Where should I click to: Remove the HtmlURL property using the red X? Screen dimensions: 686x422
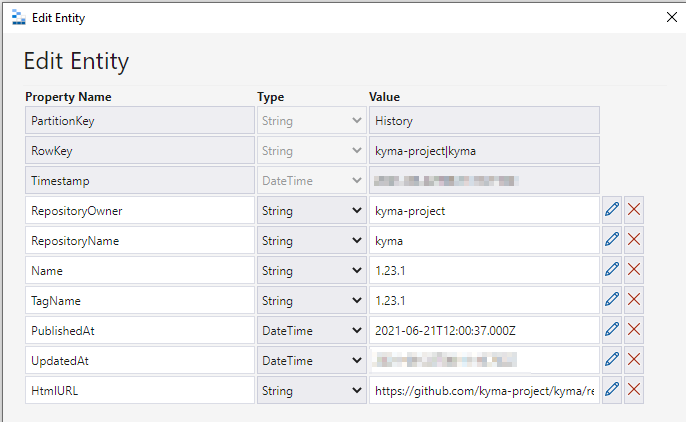(x=634, y=390)
